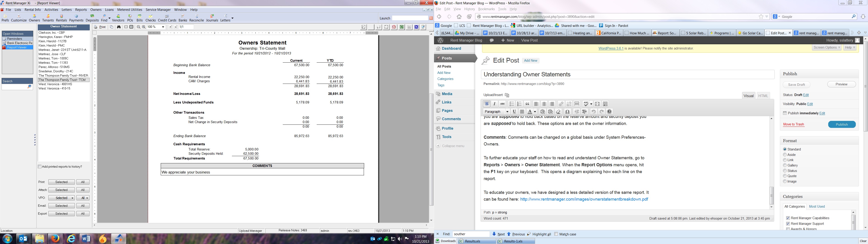This screenshot has width=868, height=244.
Task: Open the Service Manager menu
Action: coord(158,10)
